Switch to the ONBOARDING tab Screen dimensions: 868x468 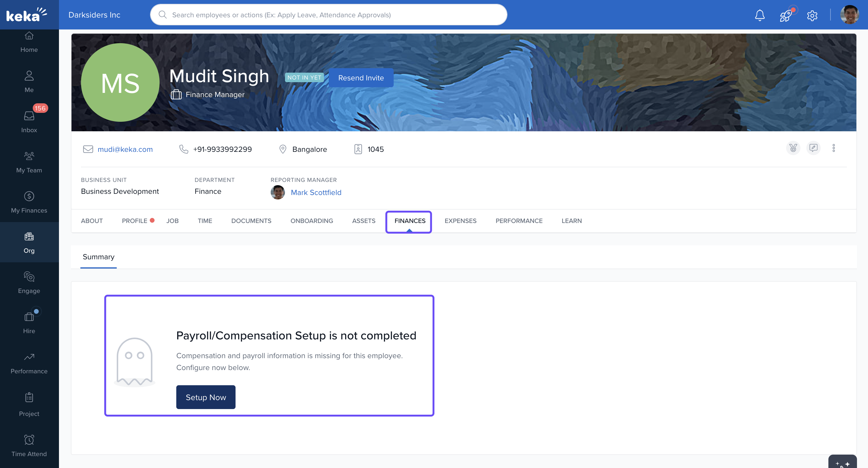311,221
